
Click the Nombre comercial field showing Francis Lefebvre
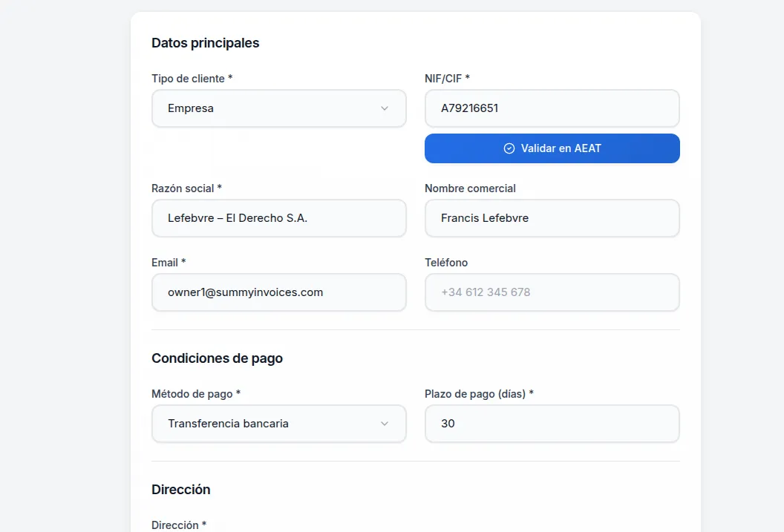(552, 218)
